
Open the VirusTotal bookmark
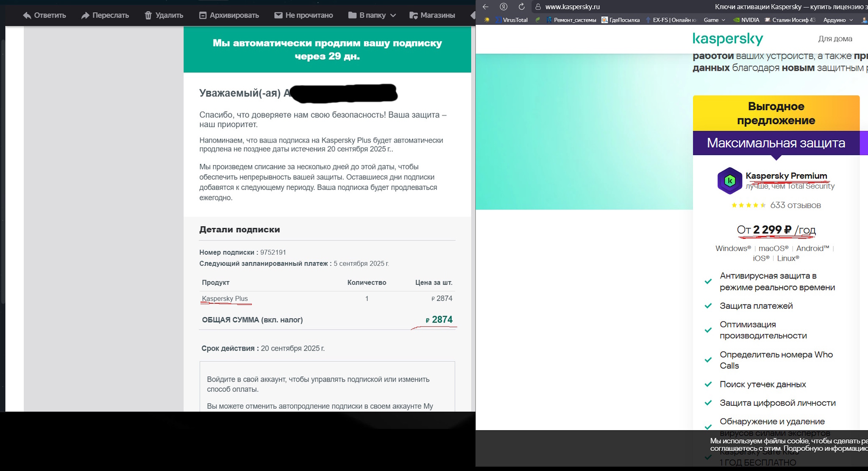511,20
